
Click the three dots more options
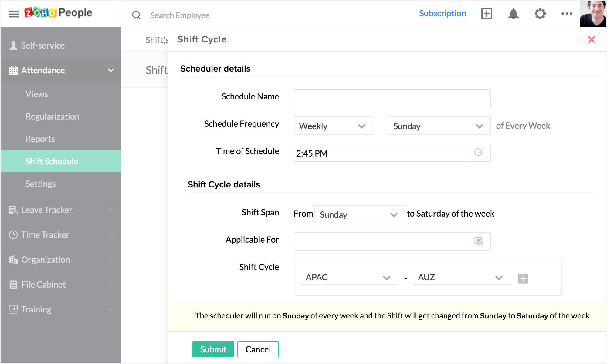(x=567, y=14)
